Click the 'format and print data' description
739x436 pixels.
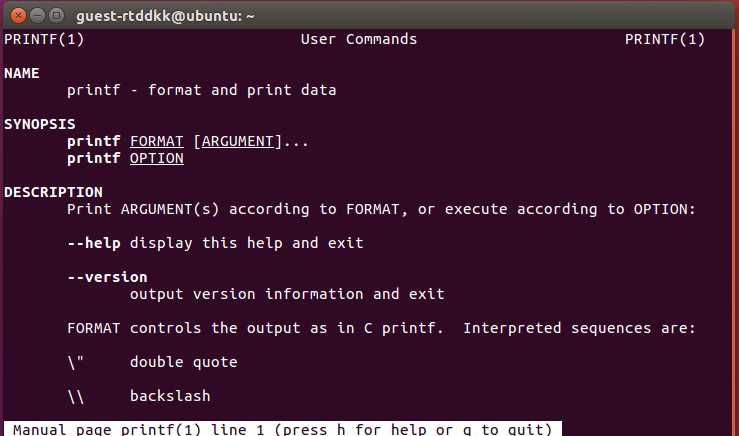point(242,90)
